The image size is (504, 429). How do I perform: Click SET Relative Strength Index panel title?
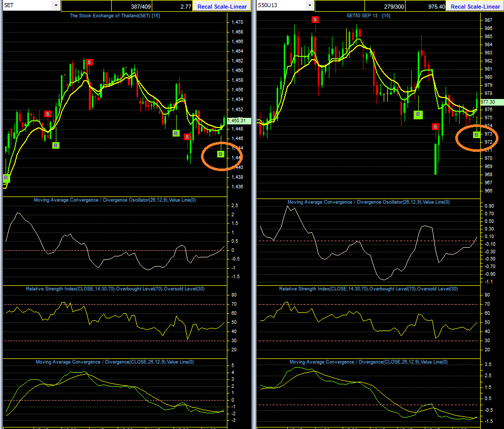(115, 289)
